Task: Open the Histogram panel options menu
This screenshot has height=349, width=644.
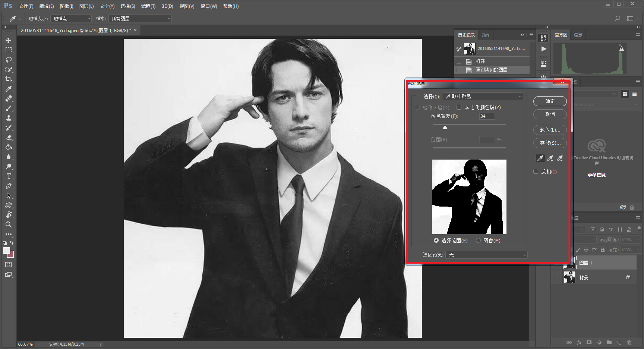Action: [x=638, y=35]
